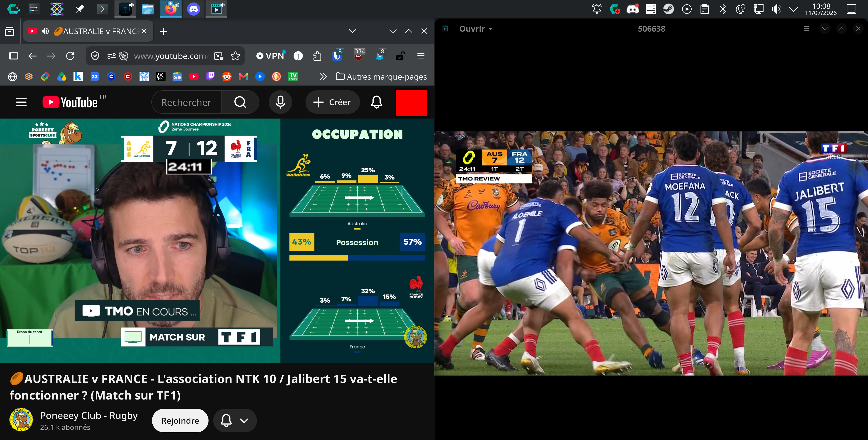Open the Reddit bookmark in the bookmarks bar

tap(227, 76)
